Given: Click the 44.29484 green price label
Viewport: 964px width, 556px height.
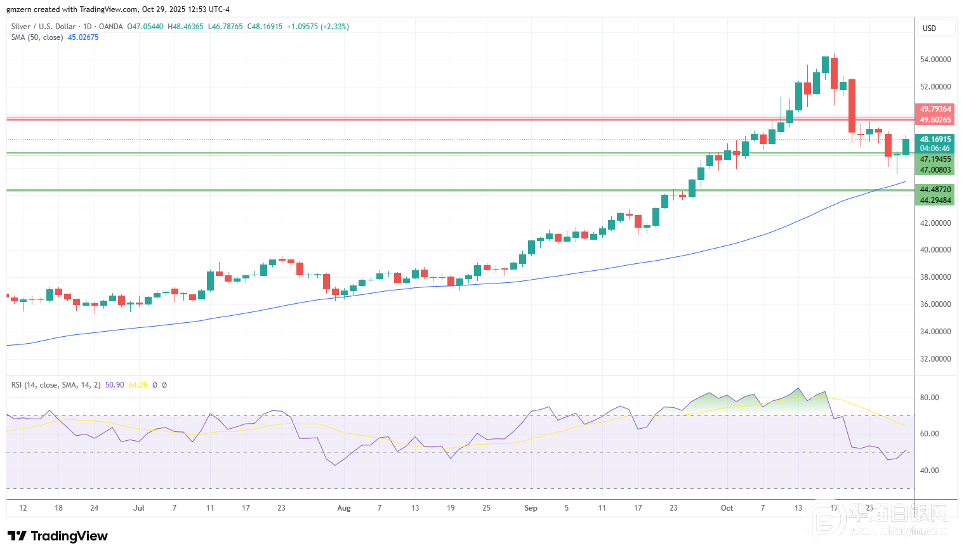Looking at the screenshot, I should pyautogui.click(x=937, y=200).
